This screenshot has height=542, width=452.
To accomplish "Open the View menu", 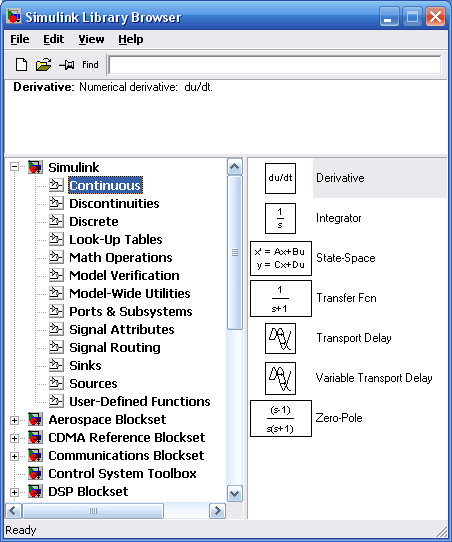I will click(91, 39).
